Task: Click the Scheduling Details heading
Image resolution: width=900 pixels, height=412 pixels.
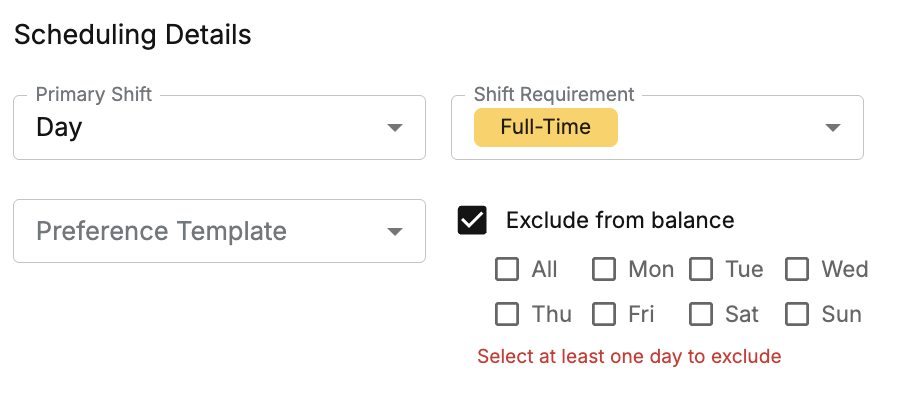Action: pyautogui.click(x=132, y=35)
